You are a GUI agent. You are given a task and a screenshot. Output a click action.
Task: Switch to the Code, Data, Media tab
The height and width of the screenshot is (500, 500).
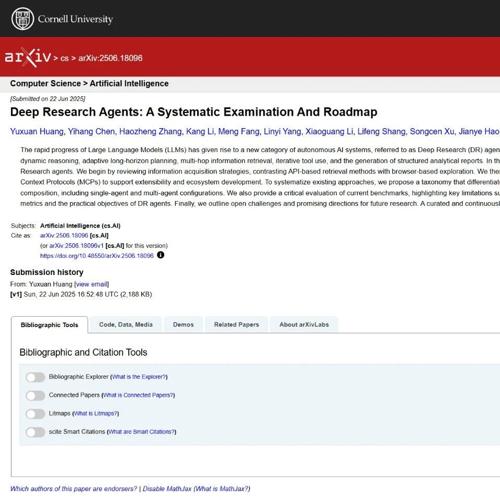pos(126,324)
